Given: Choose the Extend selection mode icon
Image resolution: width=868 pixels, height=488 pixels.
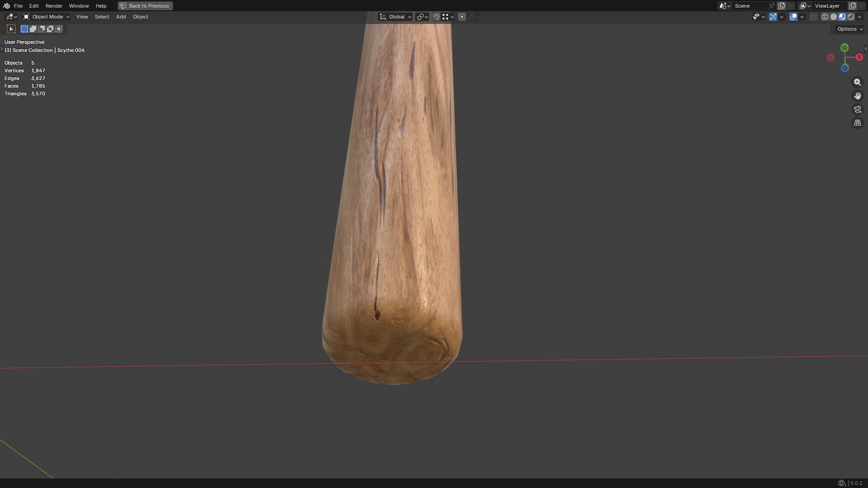Looking at the screenshot, I should click(x=33, y=29).
